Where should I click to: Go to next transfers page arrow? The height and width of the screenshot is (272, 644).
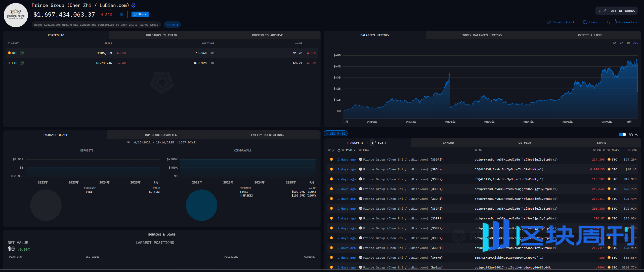click(x=385, y=143)
